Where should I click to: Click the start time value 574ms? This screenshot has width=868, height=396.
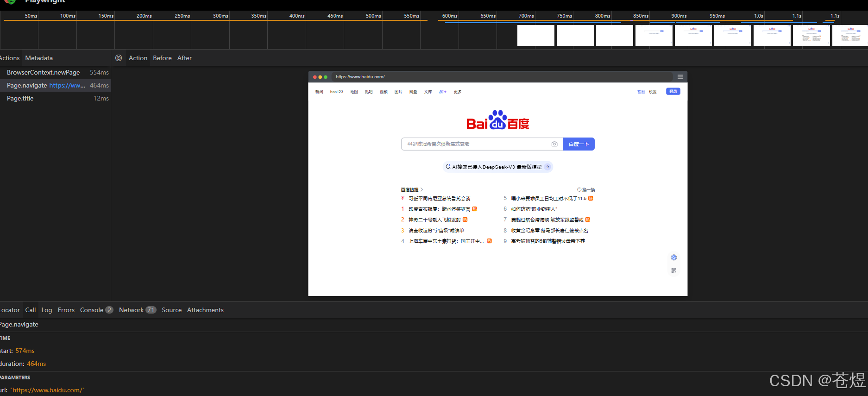click(x=25, y=351)
